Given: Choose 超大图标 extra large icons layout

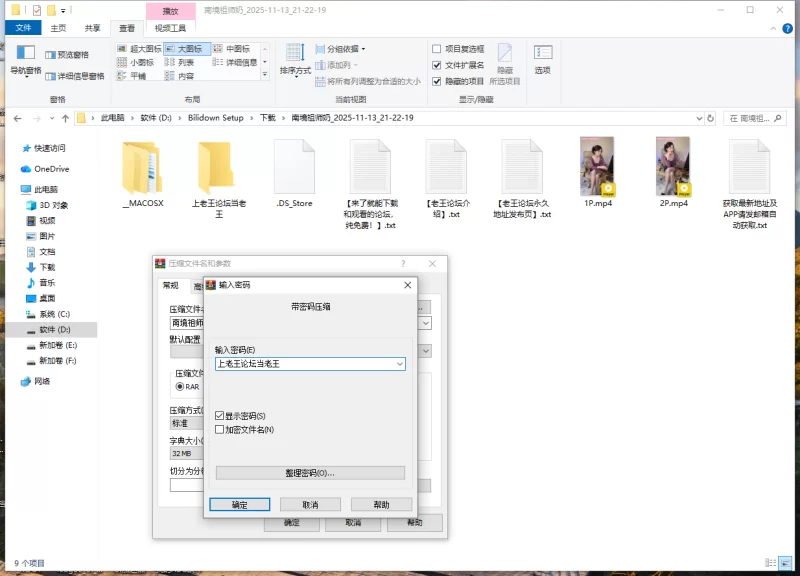Looking at the screenshot, I should [139, 48].
